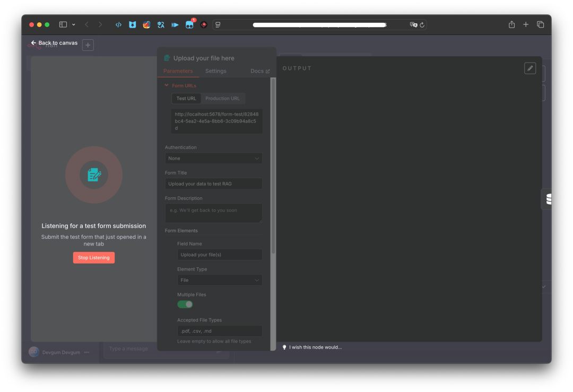Viewport: 573px width, 392px height.
Task: Click the pencil edit icon in Output panel
Action: coord(529,68)
